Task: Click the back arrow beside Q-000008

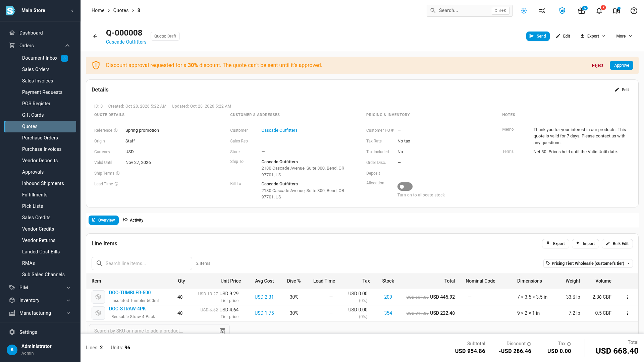Action: 95,36
